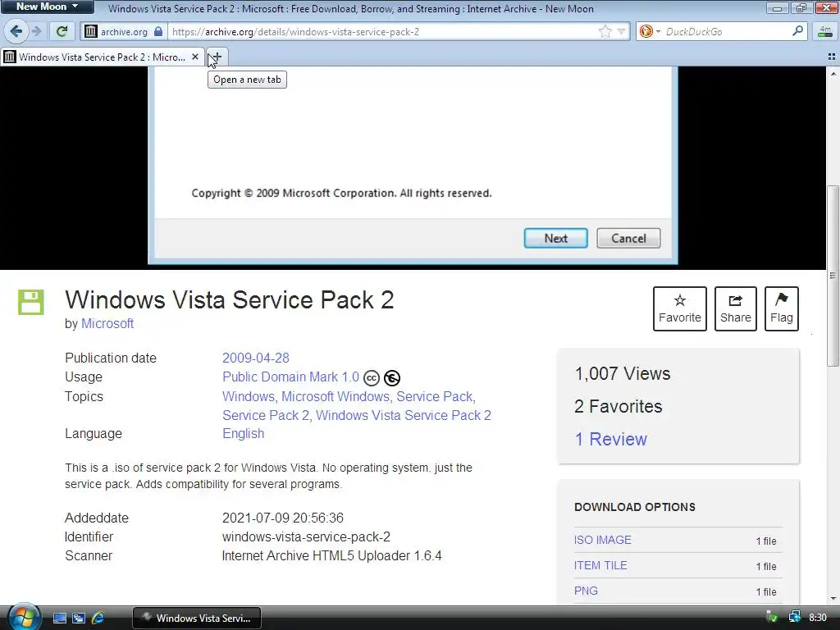Go forward one page
This screenshot has height=630, width=840.
pyautogui.click(x=37, y=32)
